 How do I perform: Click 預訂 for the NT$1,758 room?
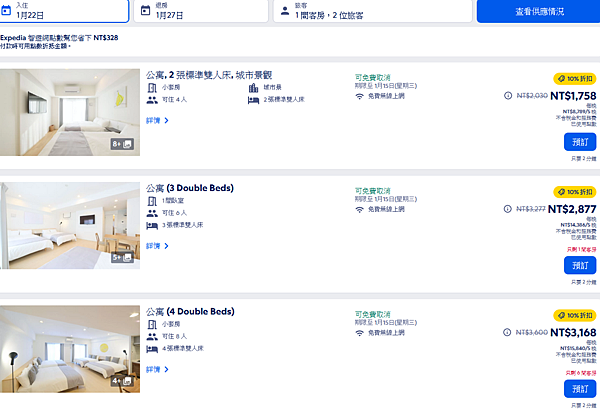[579, 141]
